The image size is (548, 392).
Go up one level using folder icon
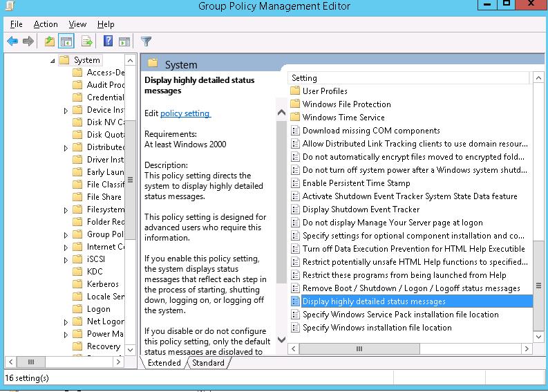coord(49,41)
